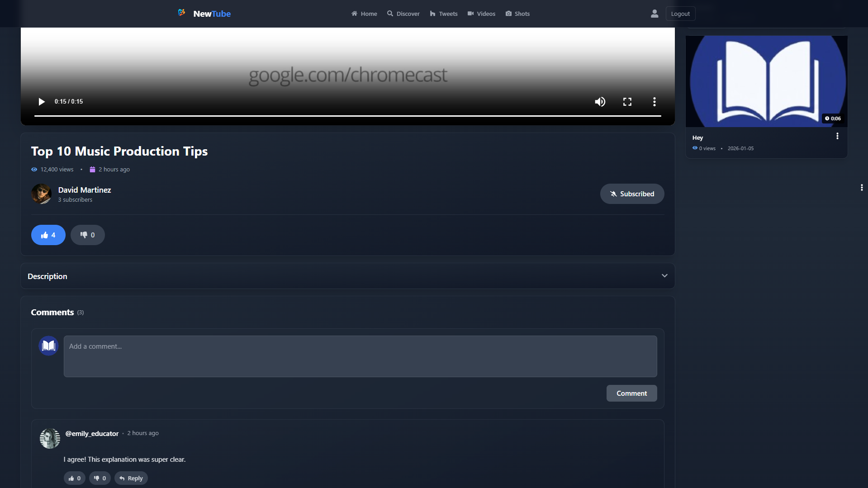Enter fullscreen mode on the video
Screen dimensions: 868x488
tap(627, 102)
